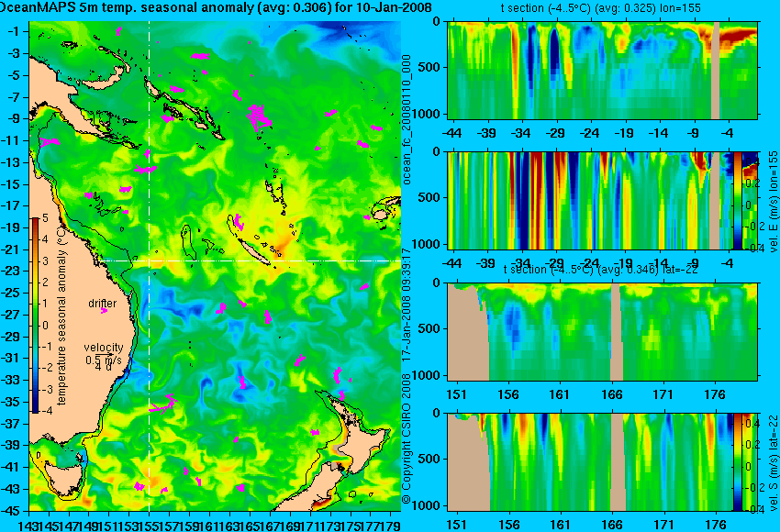Click the 'vel. S (m/s) lat=-22' axis label
This screenshot has width=780, height=532.
click(x=773, y=462)
